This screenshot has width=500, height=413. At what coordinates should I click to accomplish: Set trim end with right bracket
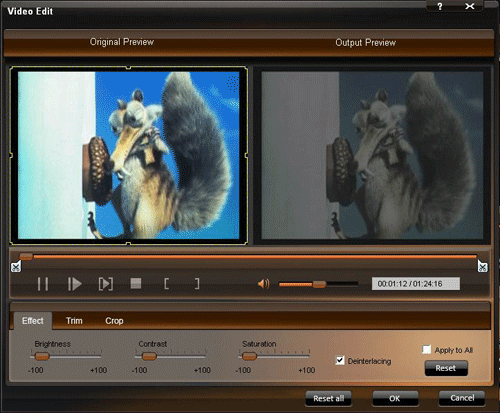click(x=197, y=284)
